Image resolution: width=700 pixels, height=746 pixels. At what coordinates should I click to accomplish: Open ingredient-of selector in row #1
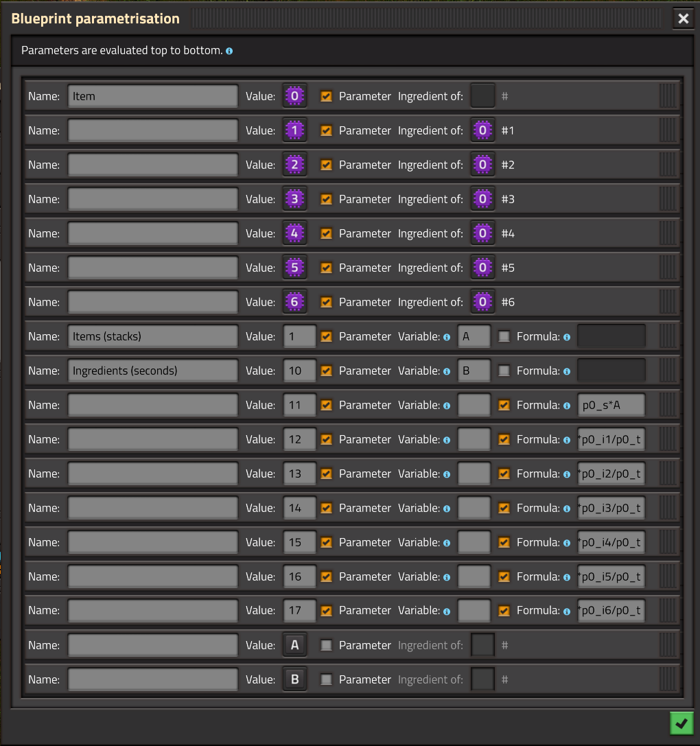482,130
